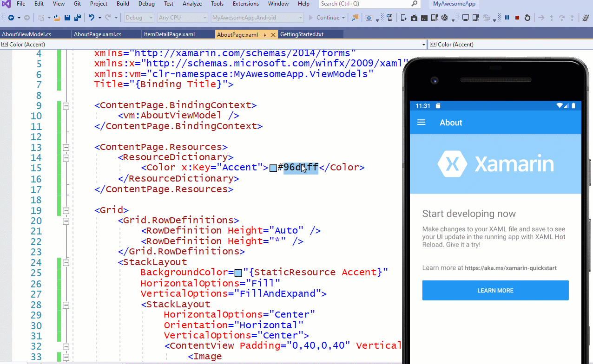Tap the LEARN MORE button in the app
Screen dimensions: 593x364
(495, 291)
